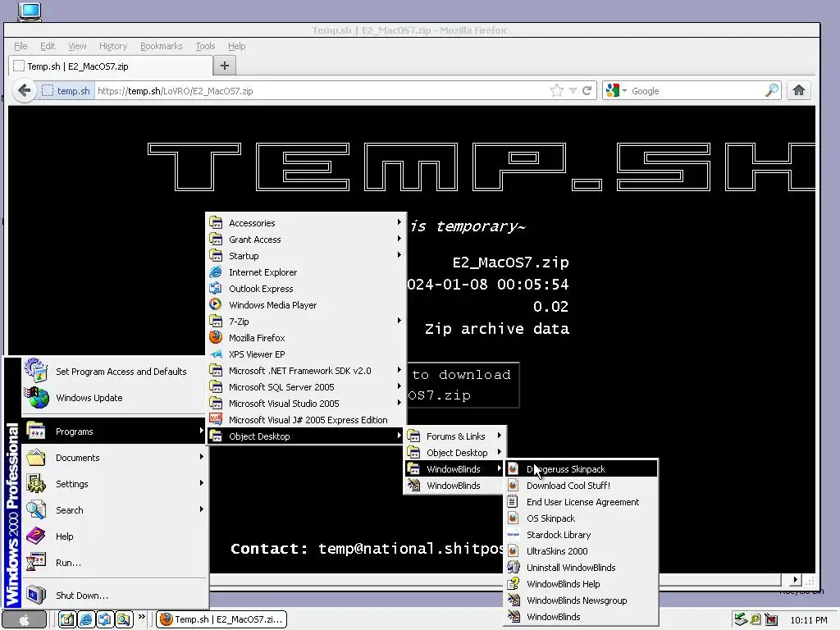The height and width of the screenshot is (630, 840).
Task: Expand Documents submenu in Start menu
Action: pyautogui.click(x=113, y=458)
